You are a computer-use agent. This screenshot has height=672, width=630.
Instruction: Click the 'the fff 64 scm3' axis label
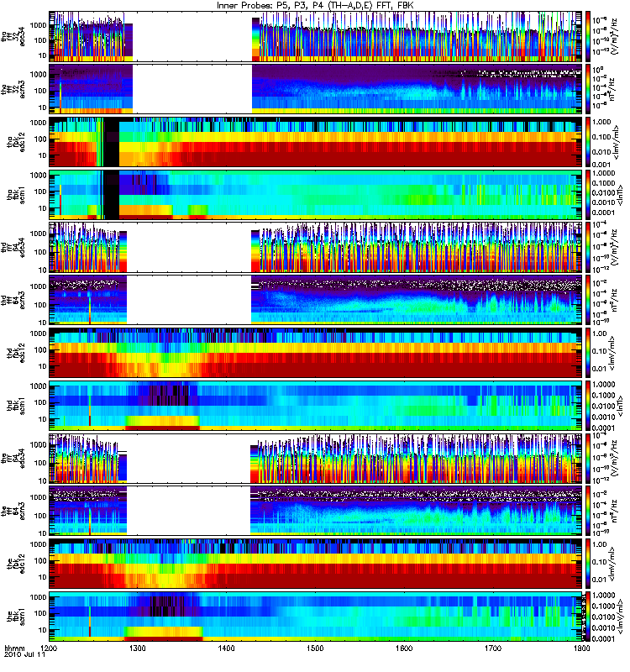[13, 511]
